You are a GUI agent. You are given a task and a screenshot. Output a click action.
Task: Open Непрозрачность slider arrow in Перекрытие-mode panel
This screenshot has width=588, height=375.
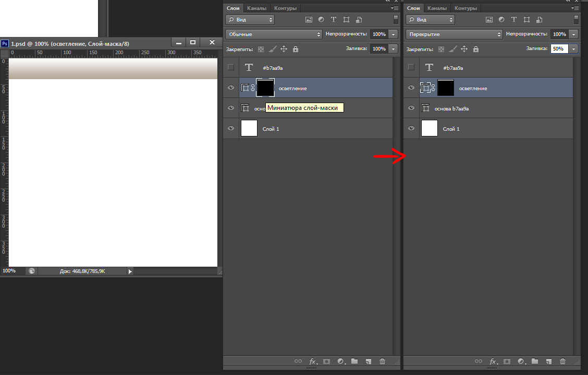click(574, 34)
